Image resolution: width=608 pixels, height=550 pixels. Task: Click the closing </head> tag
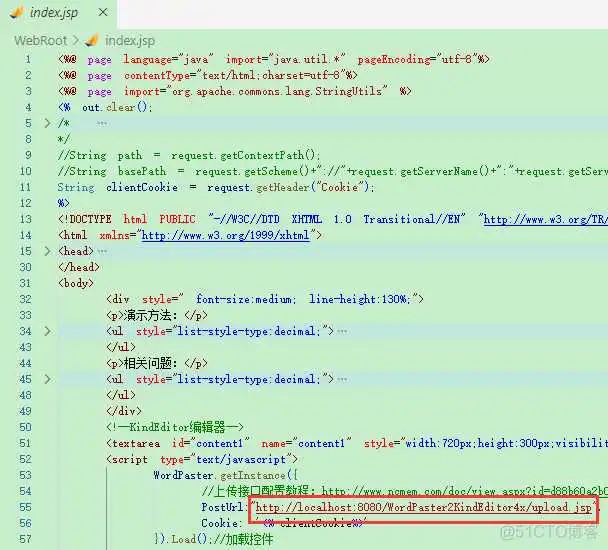point(79,267)
